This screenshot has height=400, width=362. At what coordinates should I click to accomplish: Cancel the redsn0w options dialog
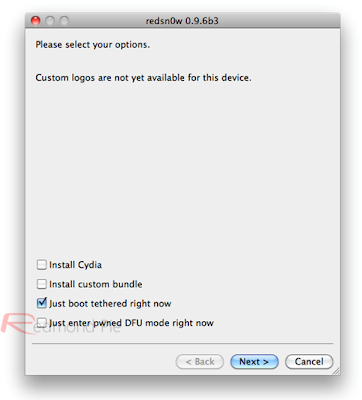tap(309, 362)
